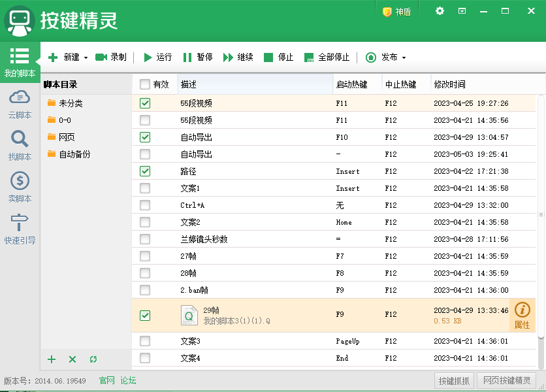Stop the script with 停止

(279, 57)
